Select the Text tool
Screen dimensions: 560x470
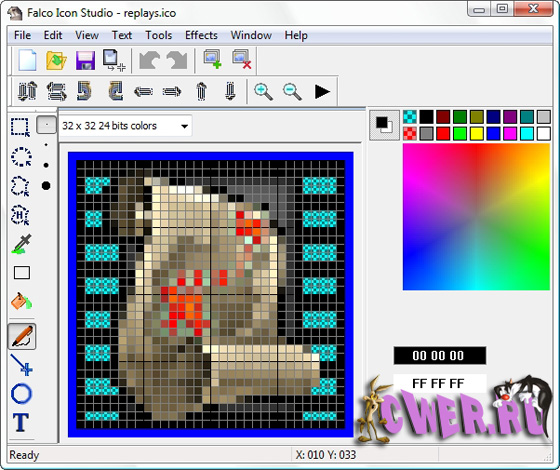pyautogui.click(x=21, y=422)
